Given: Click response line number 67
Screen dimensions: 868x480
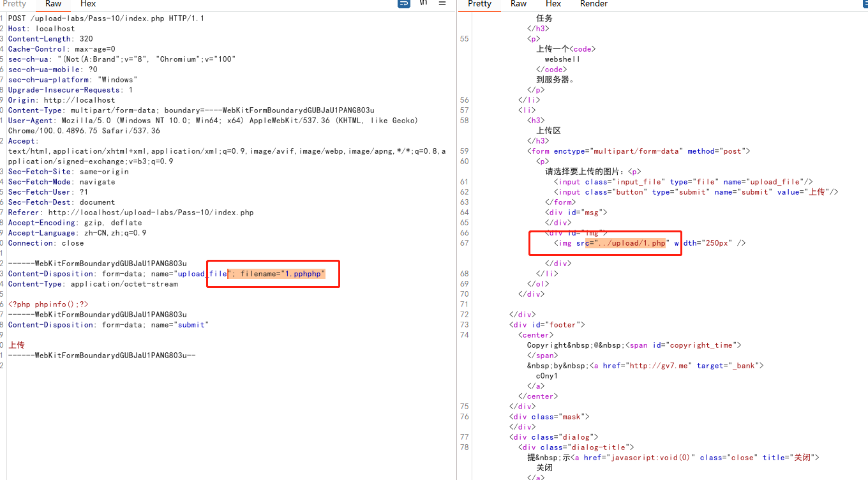Looking at the screenshot, I should pos(464,243).
